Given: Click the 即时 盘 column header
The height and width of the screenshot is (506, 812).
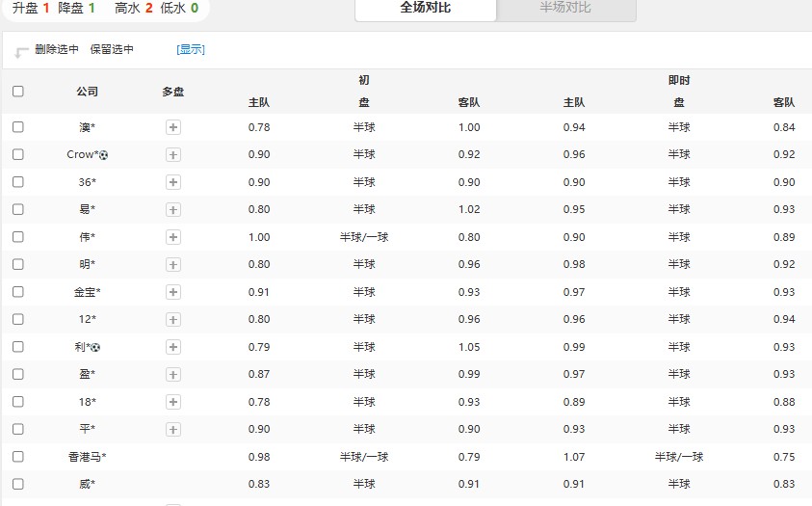Looking at the screenshot, I should (679, 92).
